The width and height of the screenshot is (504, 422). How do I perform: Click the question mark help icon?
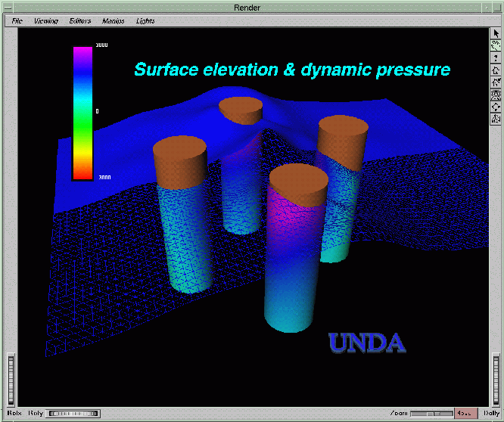496,58
